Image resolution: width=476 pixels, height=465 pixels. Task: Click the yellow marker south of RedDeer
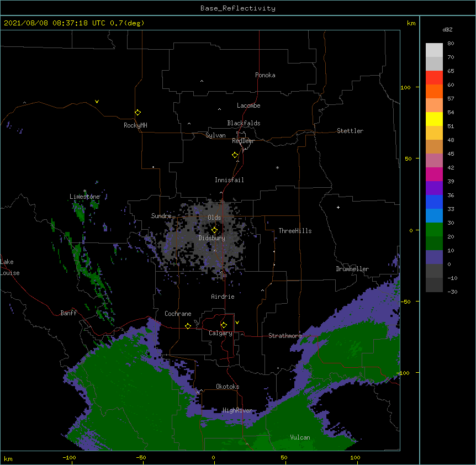(x=235, y=155)
